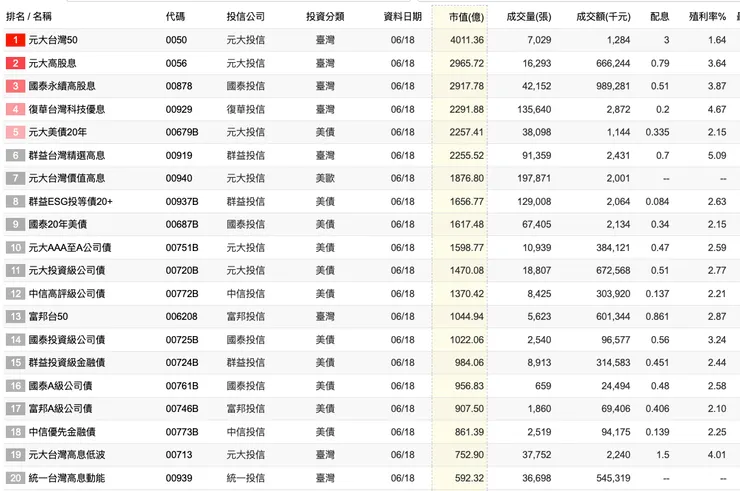Select the code 00679B cell

(x=182, y=132)
